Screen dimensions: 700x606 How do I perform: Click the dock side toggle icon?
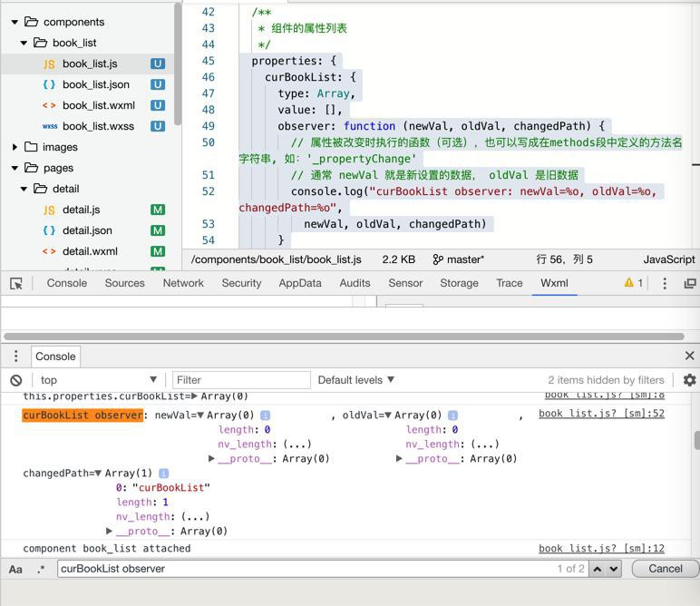coord(689,283)
